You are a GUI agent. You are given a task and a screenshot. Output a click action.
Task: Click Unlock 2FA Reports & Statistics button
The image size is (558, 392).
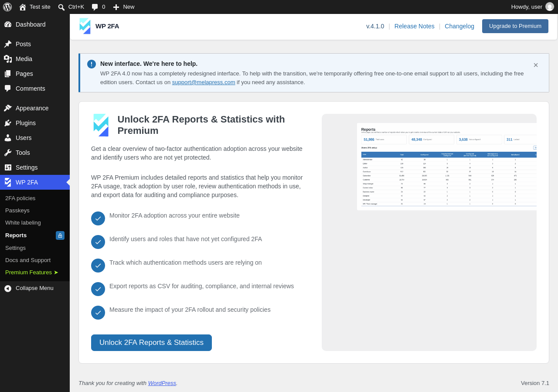point(151,343)
